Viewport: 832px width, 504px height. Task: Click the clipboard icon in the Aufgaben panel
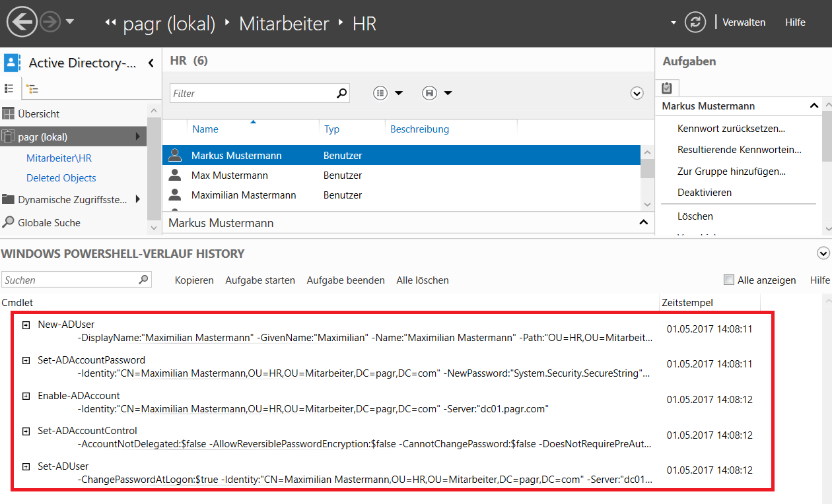point(667,87)
